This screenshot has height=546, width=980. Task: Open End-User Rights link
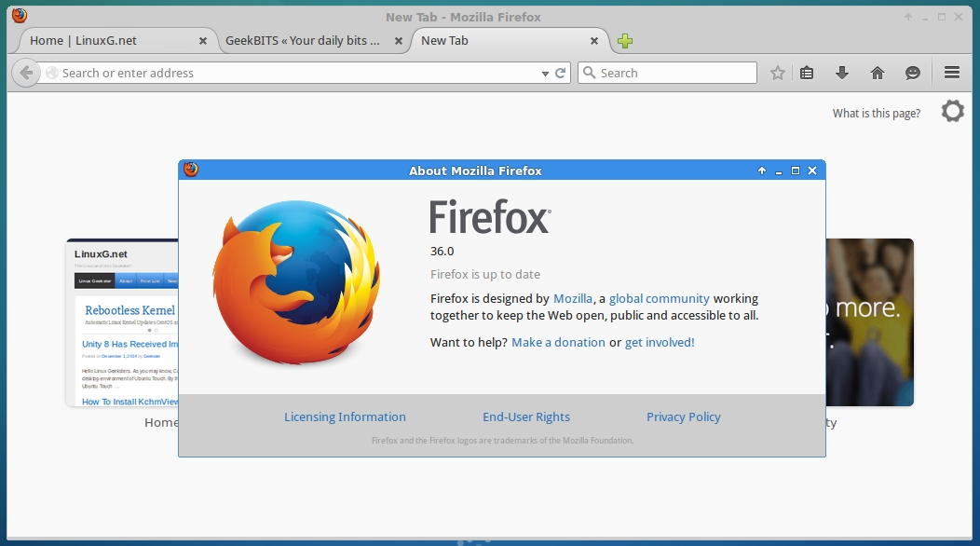click(x=526, y=416)
